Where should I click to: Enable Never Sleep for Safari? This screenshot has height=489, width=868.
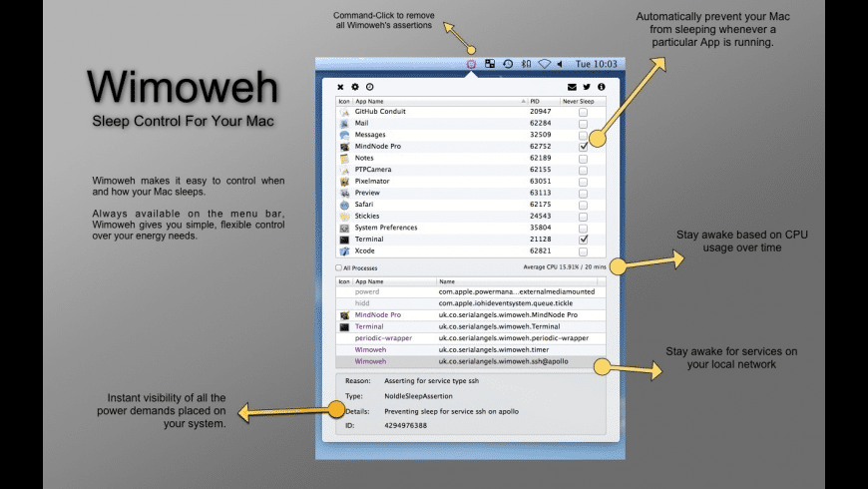[583, 205]
